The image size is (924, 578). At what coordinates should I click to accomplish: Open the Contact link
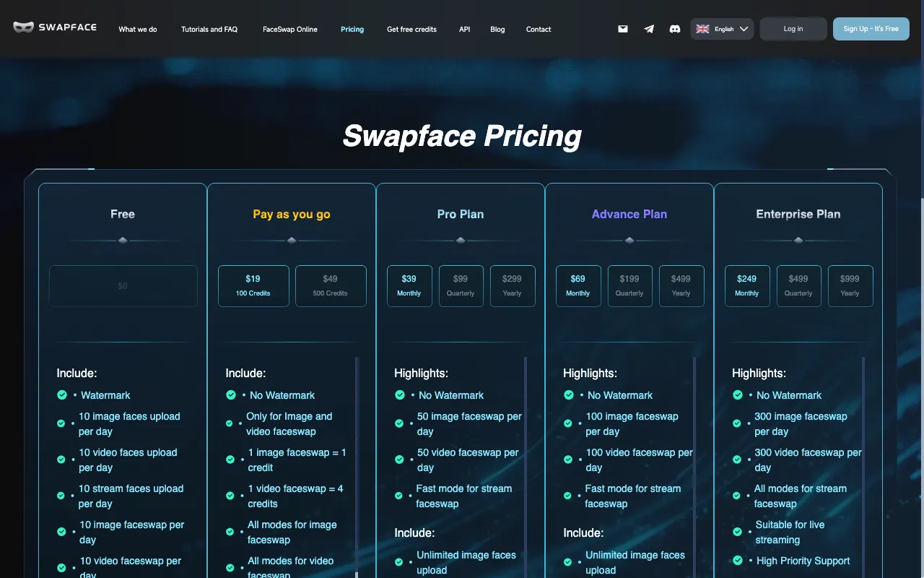click(x=539, y=30)
